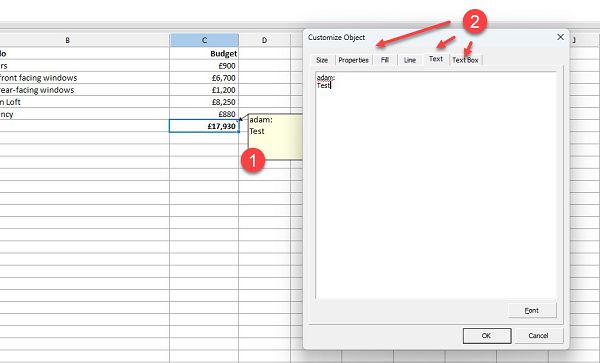This screenshot has height=363, width=600.
Task: Open the Properties tab
Action: pos(353,60)
